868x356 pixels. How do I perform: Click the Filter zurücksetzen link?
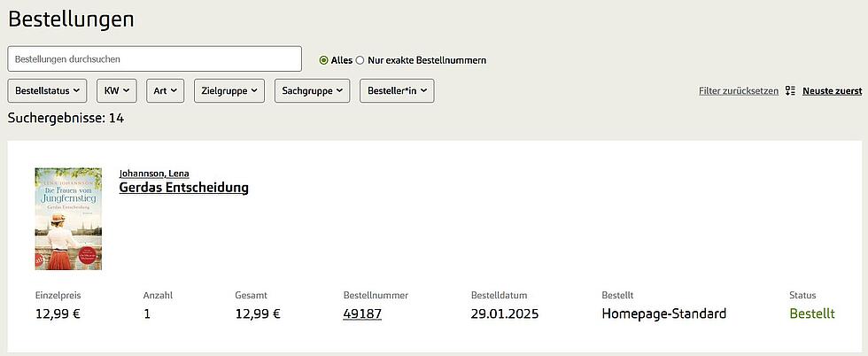[738, 90]
